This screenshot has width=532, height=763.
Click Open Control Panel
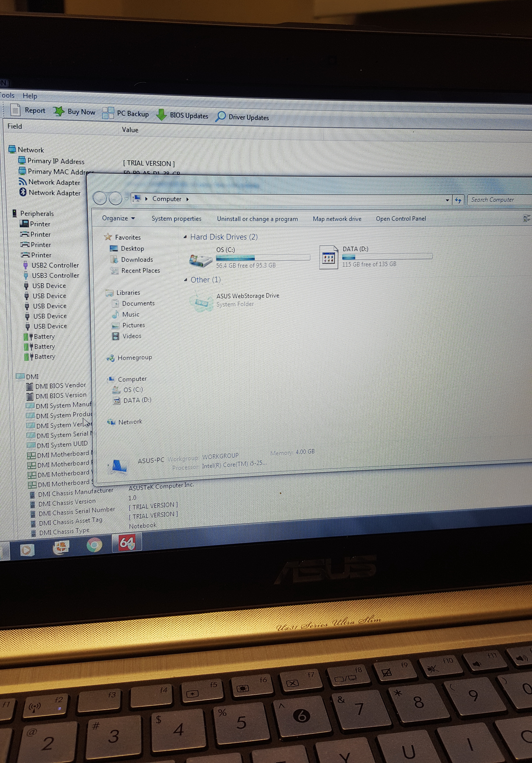tap(401, 218)
